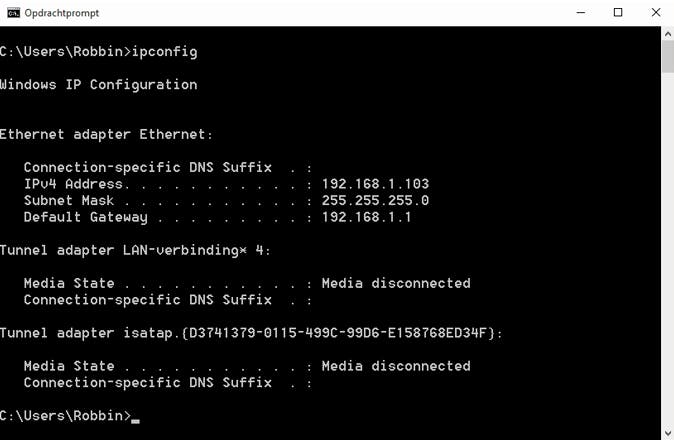This screenshot has width=674, height=440.
Task: Click the scrollbar up arrow
Action: click(x=667, y=33)
